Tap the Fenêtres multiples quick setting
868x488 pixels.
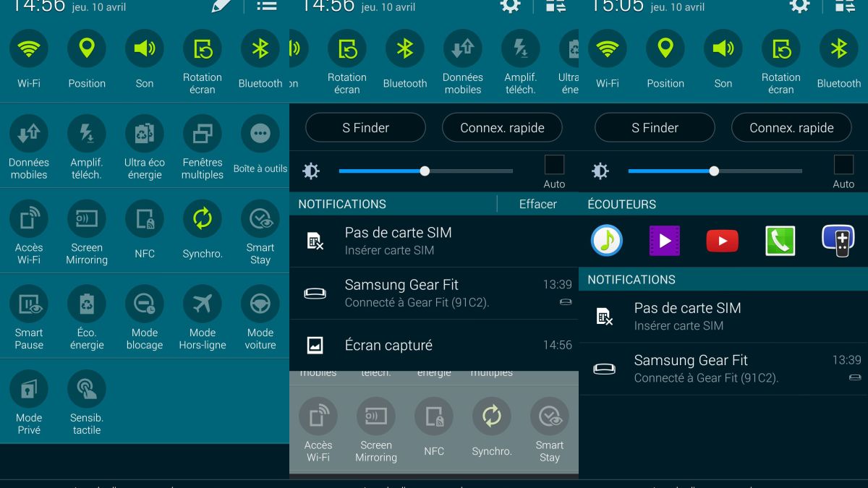pos(203,134)
